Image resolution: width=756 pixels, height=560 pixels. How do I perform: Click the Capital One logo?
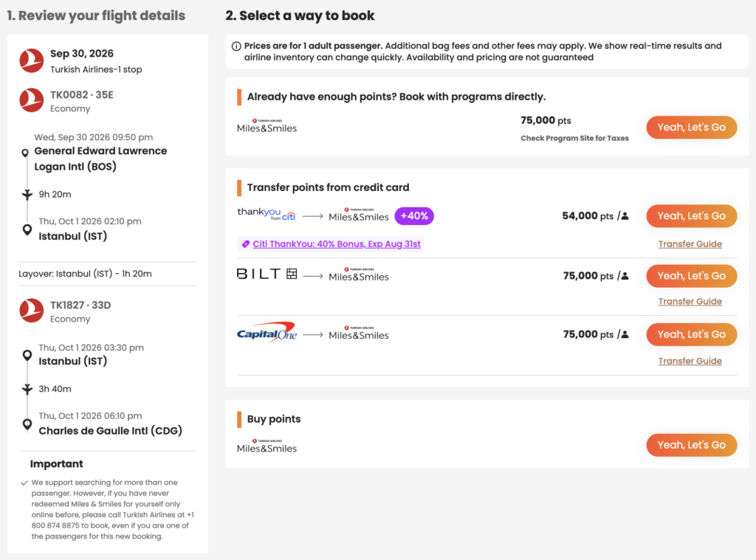(x=267, y=332)
